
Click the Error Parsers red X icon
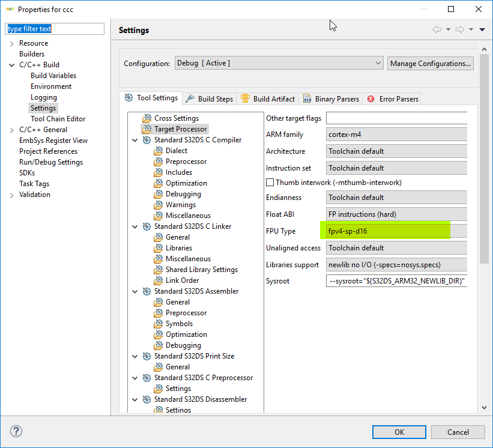pos(371,98)
